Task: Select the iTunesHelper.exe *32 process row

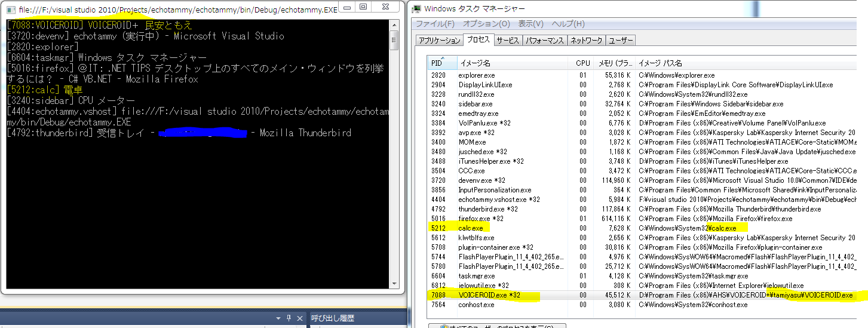Action: 648,161
